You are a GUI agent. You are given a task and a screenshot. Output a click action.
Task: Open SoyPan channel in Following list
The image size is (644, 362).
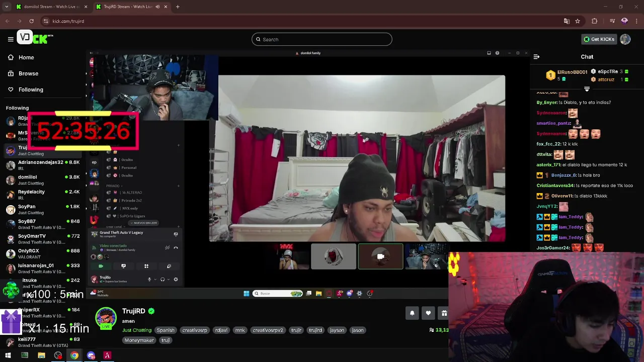tap(43, 209)
